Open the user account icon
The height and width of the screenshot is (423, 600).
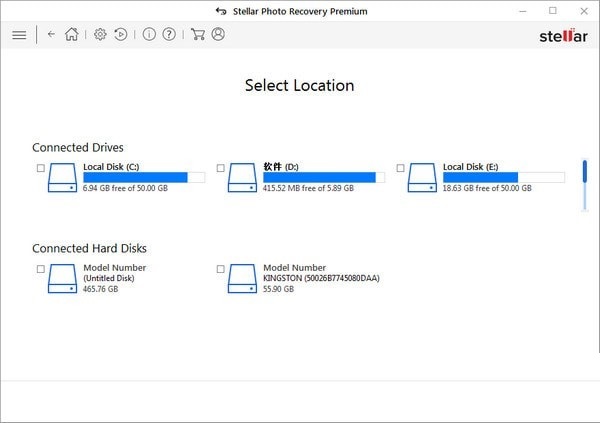pos(218,34)
